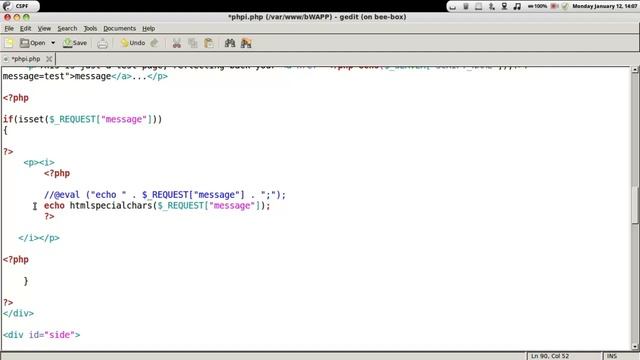Click the Ln 90, Col 52 status
This screenshot has width=640, height=360.
(x=550, y=356)
